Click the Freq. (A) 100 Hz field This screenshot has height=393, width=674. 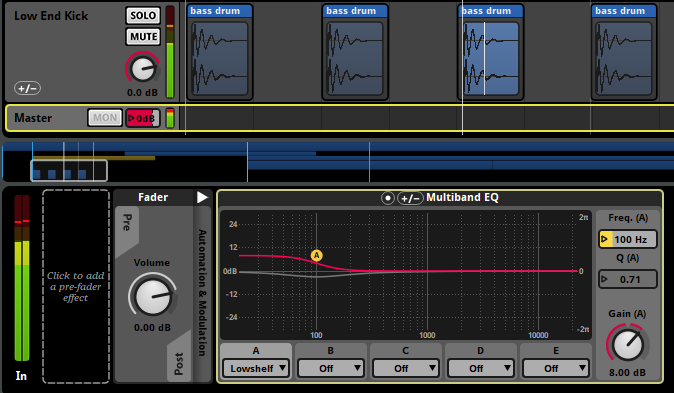[x=628, y=239]
